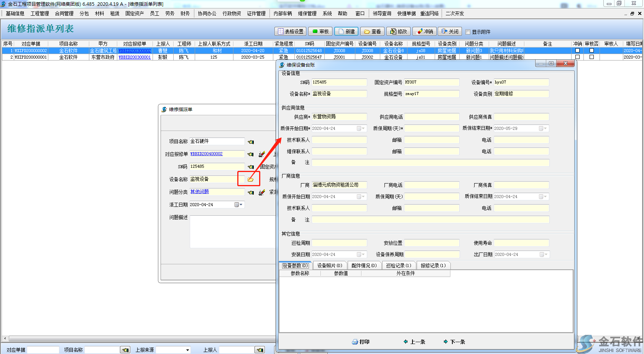The image size is (644, 354).
Task: Switch to 报修记录 (1) tab
Action: [433, 265]
